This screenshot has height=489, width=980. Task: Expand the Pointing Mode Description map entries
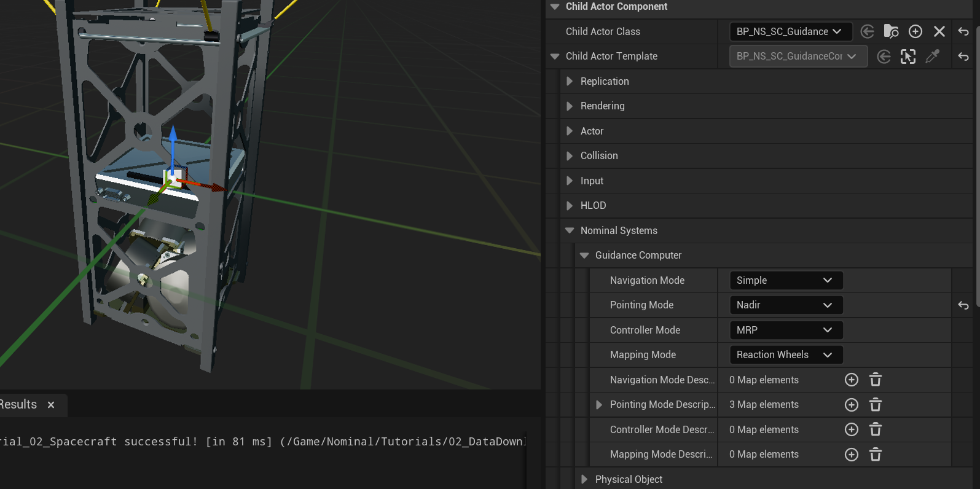599,405
